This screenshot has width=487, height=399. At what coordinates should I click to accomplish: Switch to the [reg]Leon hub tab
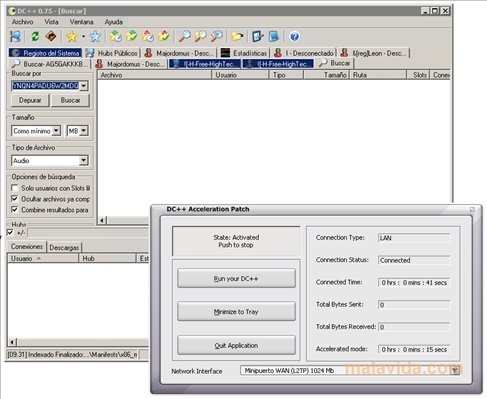click(374, 53)
